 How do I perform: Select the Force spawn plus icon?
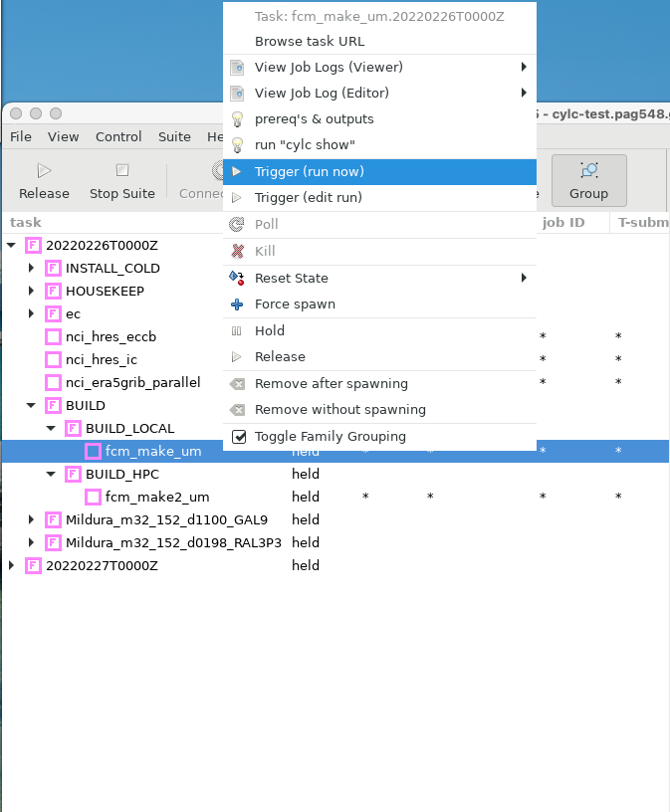tap(237, 304)
